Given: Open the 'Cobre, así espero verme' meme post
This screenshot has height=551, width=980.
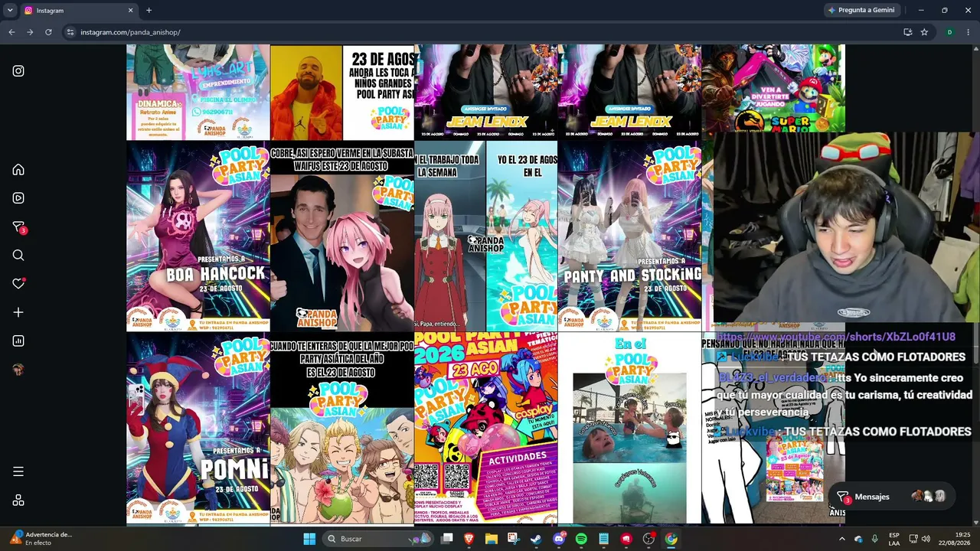Looking at the screenshot, I should pos(341,236).
